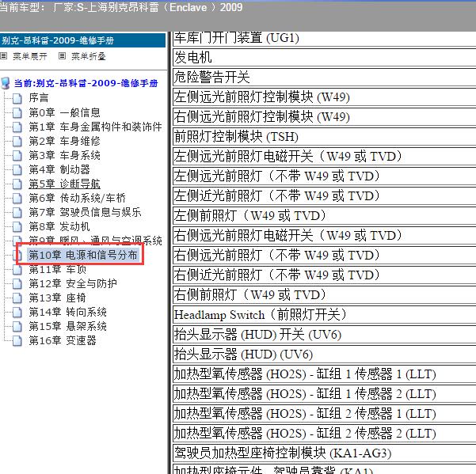Image resolution: width=476 pixels, height=474 pixels.
Task: Click the page icon for 第16章 变速器
Action: pyautogui.click(x=17, y=340)
